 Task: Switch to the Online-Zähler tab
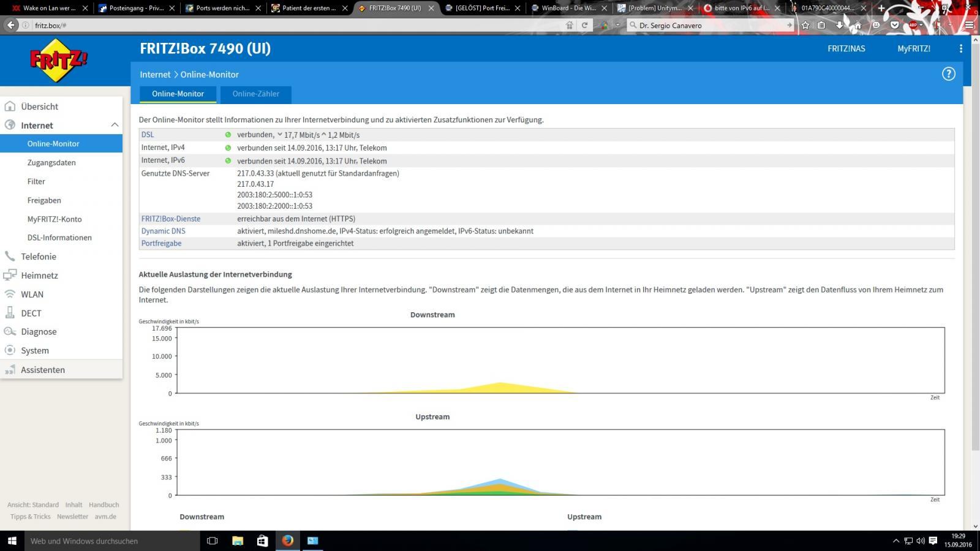point(256,94)
